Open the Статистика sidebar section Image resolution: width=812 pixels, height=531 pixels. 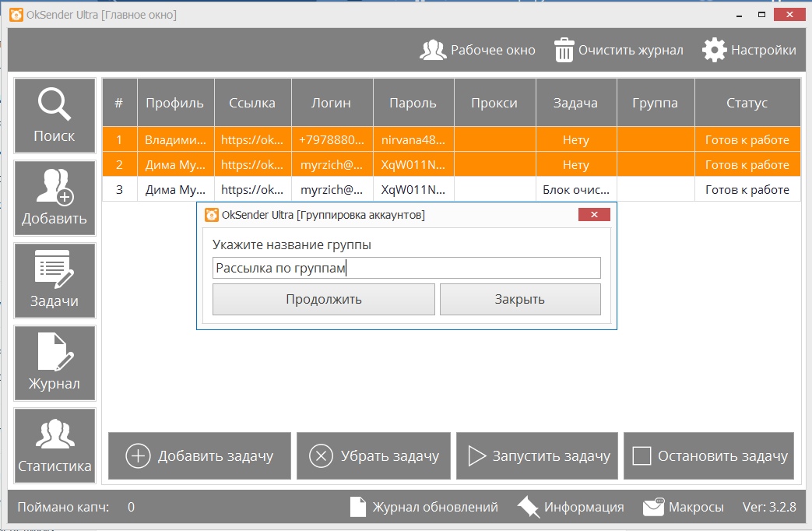(x=54, y=445)
